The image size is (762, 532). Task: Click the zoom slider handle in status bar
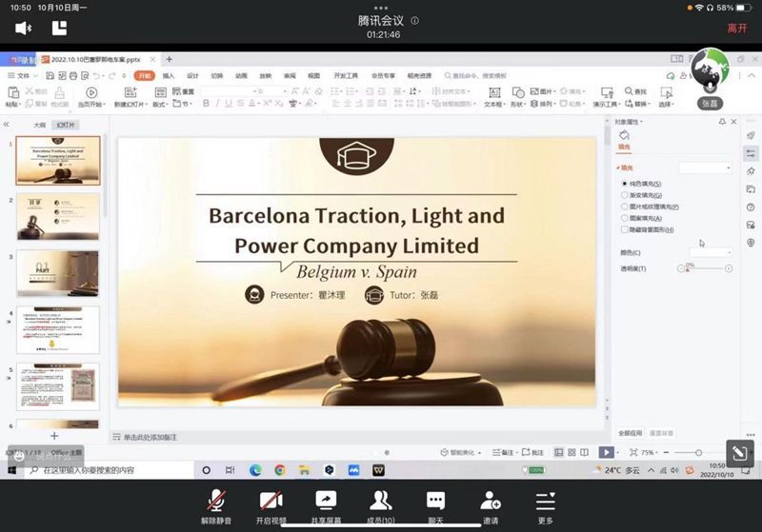click(698, 452)
